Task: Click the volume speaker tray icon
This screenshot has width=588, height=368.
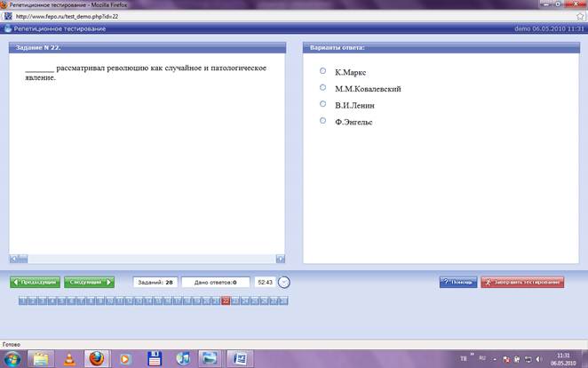Action: pyautogui.click(x=539, y=359)
